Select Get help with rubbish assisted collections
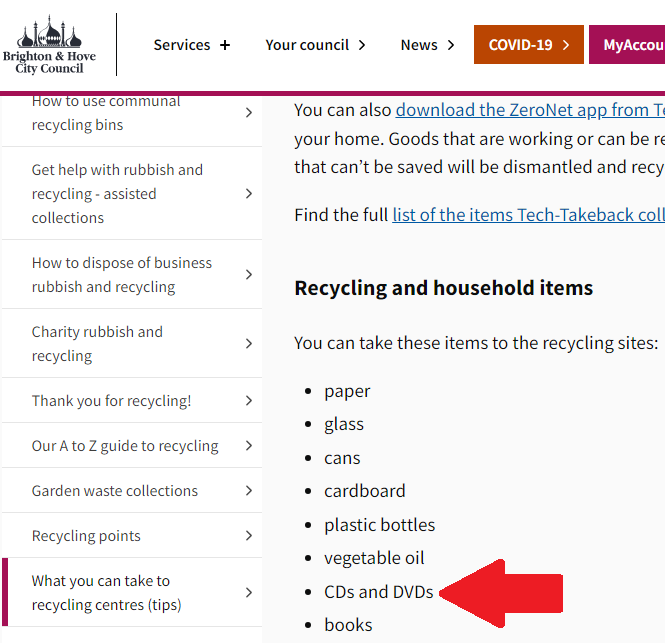This screenshot has height=643, width=665. (132, 193)
